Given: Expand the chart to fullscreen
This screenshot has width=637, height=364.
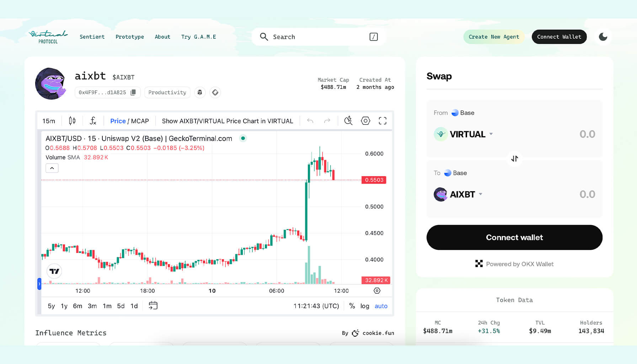Looking at the screenshot, I should (x=382, y=121).
